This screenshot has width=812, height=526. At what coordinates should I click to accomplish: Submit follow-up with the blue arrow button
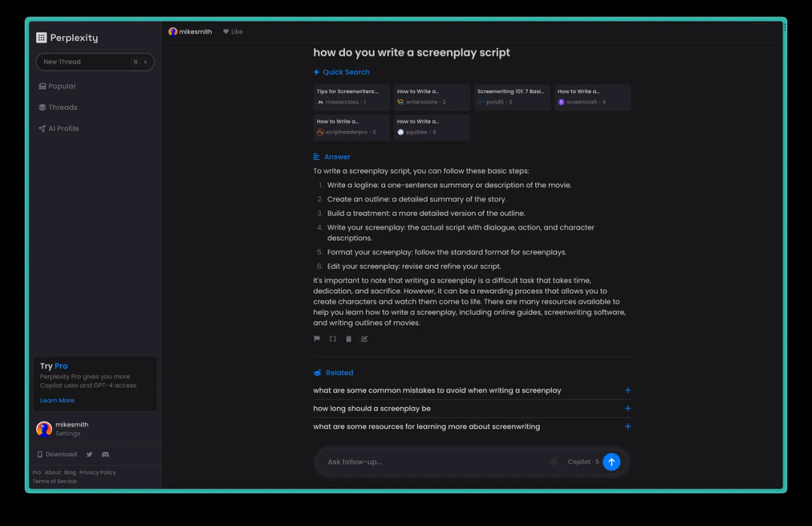611,462
